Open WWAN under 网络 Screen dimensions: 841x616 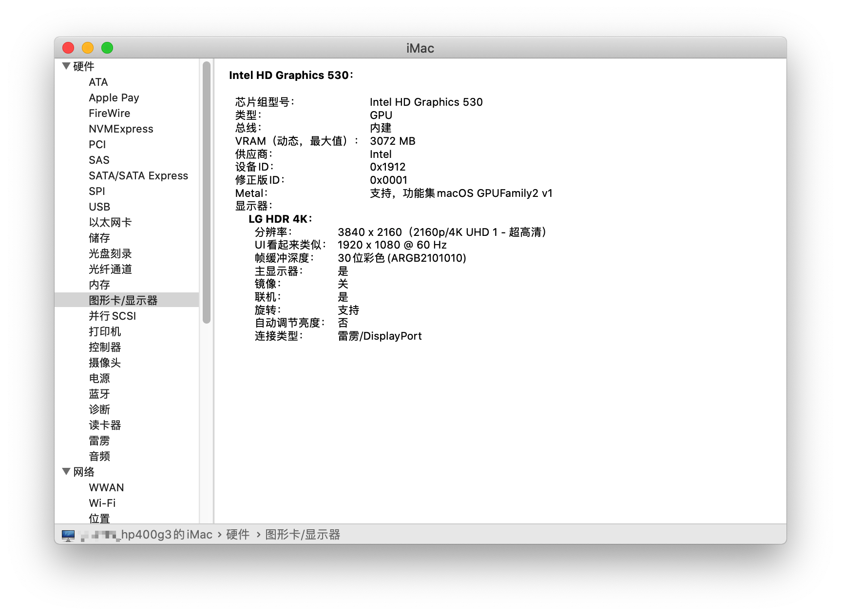106,487
